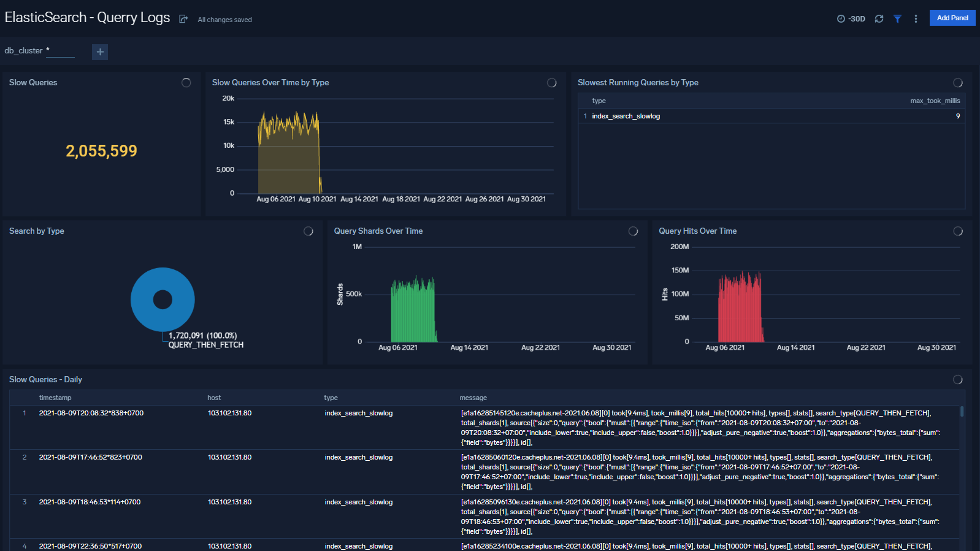Toggle the filter funnel icon
The width and height of the screenshot is (980, 551).
point(897,19)
